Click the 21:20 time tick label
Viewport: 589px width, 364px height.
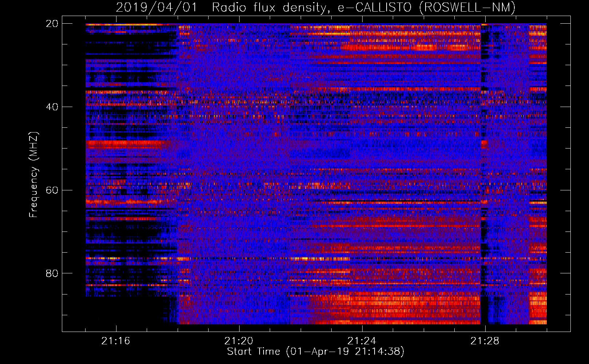[239, 341]
